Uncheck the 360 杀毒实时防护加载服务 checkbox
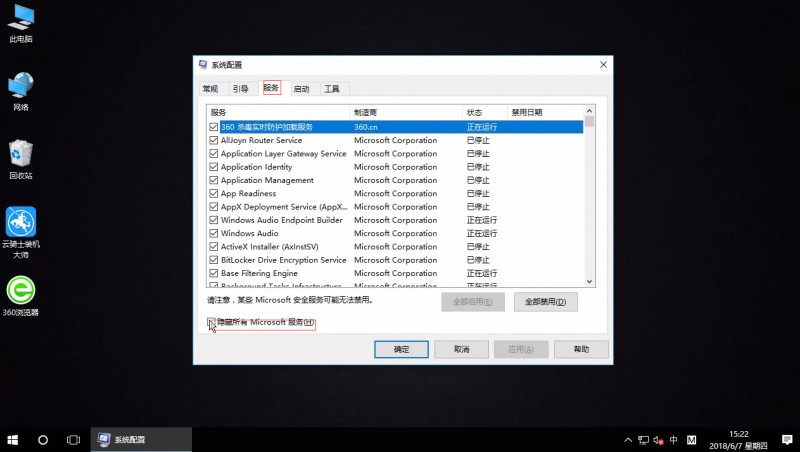The image size is (800, 452). click(x=214, y=127)
